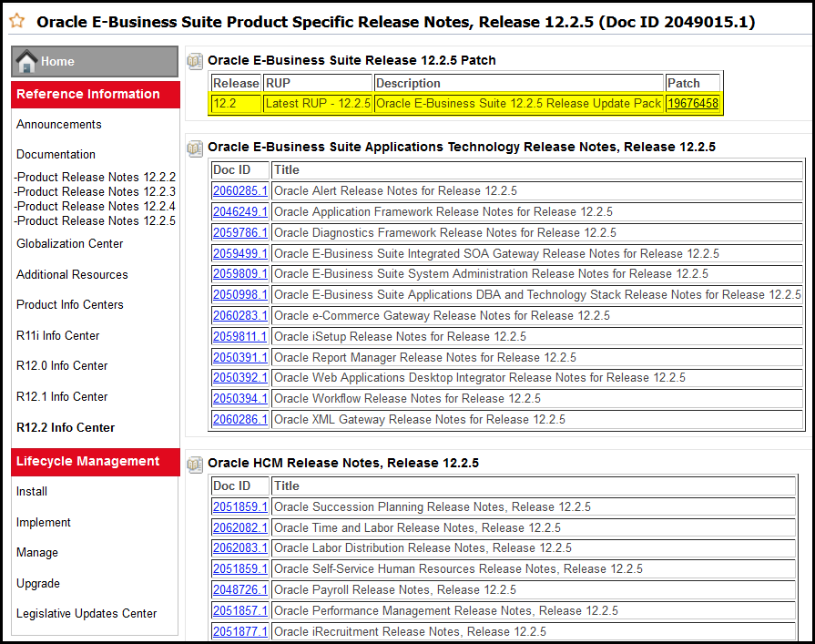
Task: Click the '12.2' release cell
Action: pyautogui.click(x=236, y=104)
